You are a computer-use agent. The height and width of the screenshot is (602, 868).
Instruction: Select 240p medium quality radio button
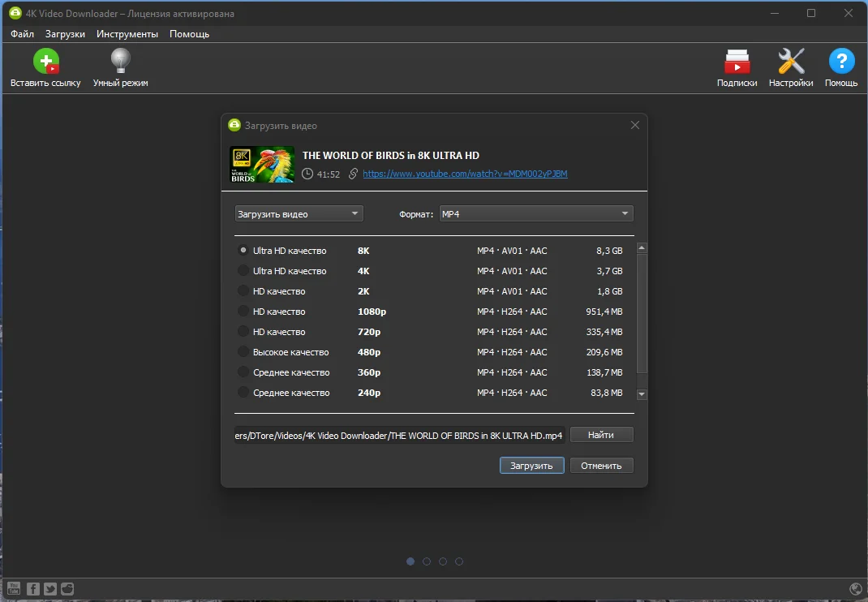[243, 393]
